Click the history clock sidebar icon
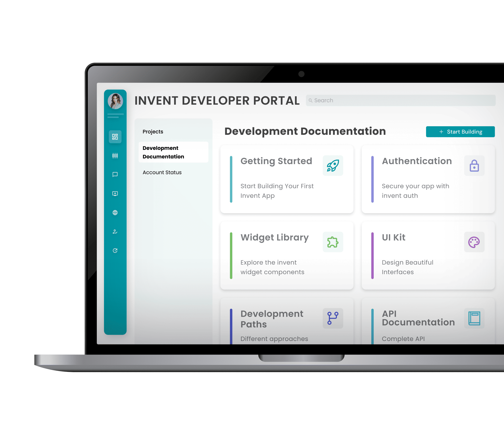This screenshot has width=504, height=422. pyautogui.click(x=115, y=251)
